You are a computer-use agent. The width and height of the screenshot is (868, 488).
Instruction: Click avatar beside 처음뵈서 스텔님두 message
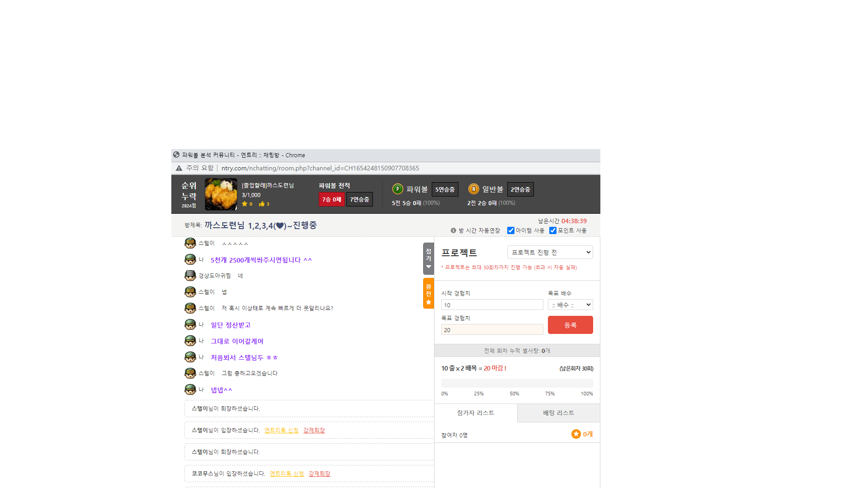190,357
